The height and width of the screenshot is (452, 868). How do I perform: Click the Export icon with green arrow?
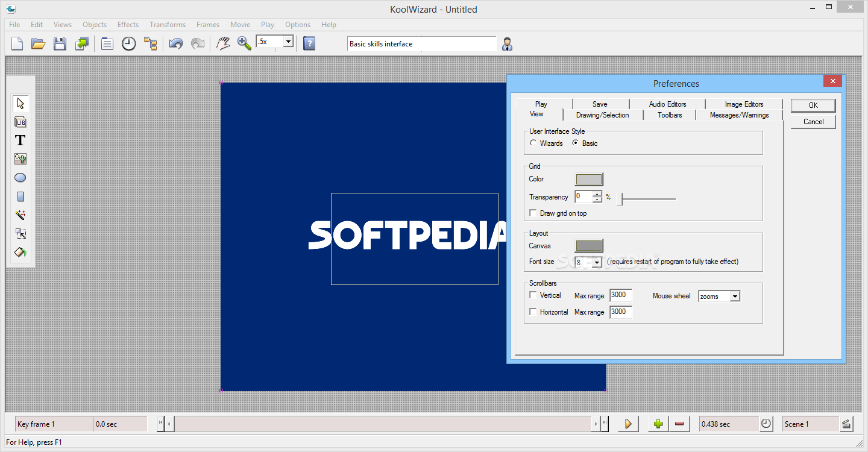tap(81, 43)
